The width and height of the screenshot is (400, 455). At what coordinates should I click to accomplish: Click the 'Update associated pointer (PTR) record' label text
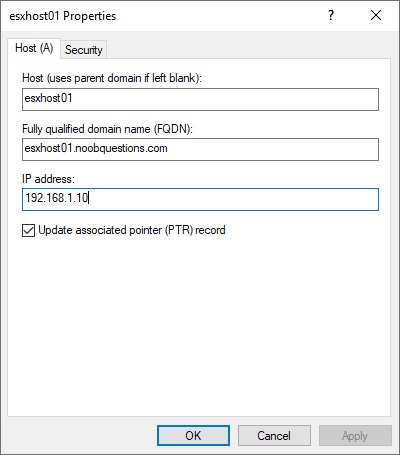coord(132,230)
